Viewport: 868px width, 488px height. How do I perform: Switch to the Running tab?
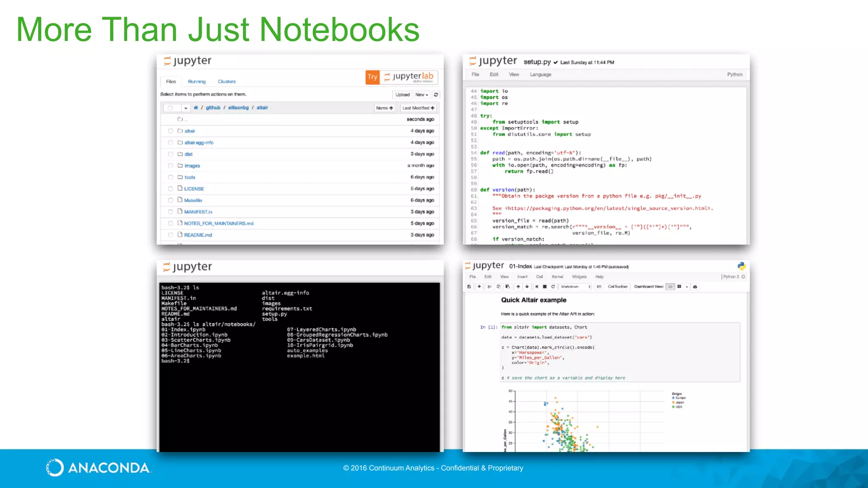197,81
